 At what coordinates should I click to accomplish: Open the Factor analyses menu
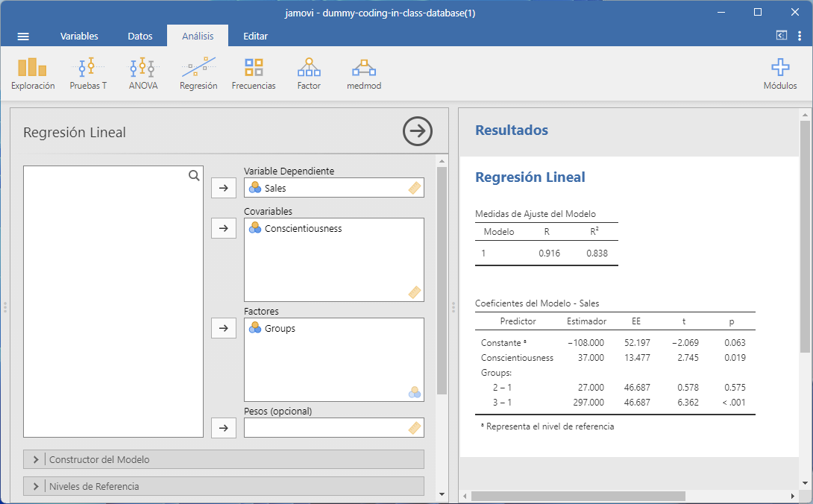pos(309,74)
